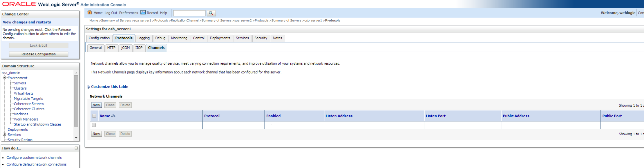Viewport: 644px width, 168px height.
Task: Click the top Delete button above the table
Action: click(125, 105)
